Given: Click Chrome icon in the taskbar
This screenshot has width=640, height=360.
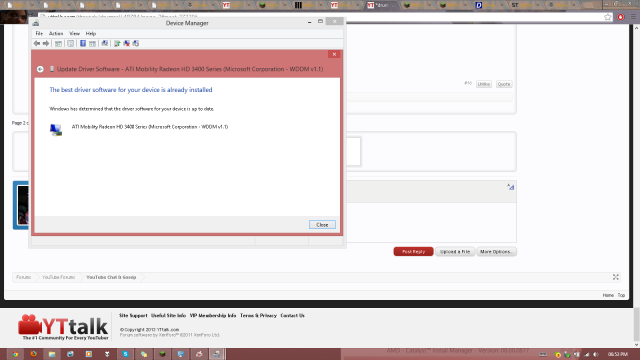Looking at the screenshot, I should click(15, 354).
